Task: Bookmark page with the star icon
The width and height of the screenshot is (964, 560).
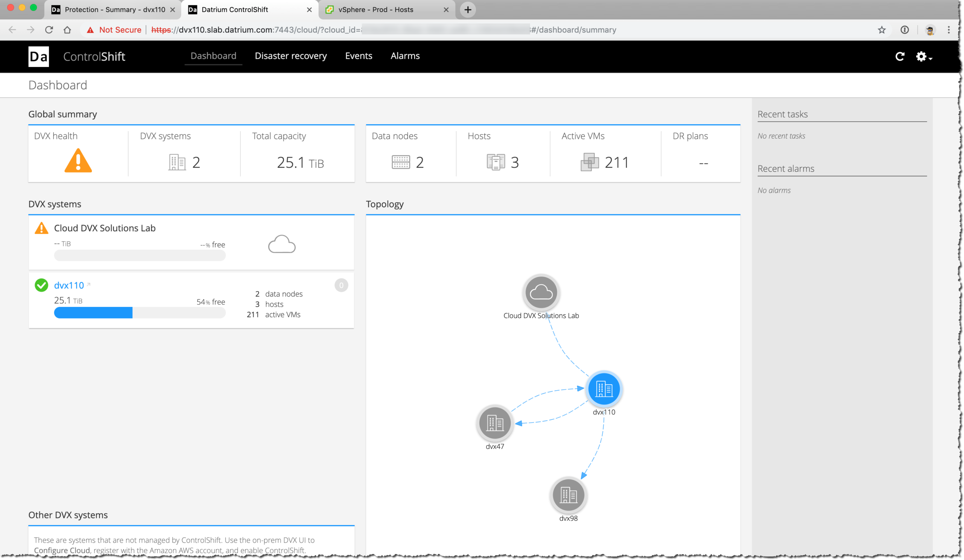Action: coord(882,30)
